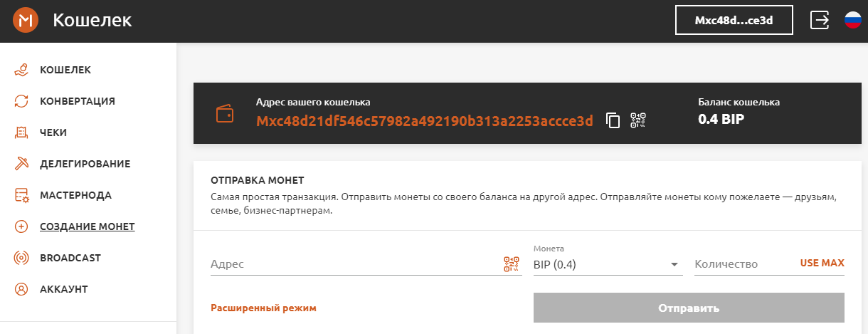Open Чеки menu item
868x334 pixels.
(53, 132)
